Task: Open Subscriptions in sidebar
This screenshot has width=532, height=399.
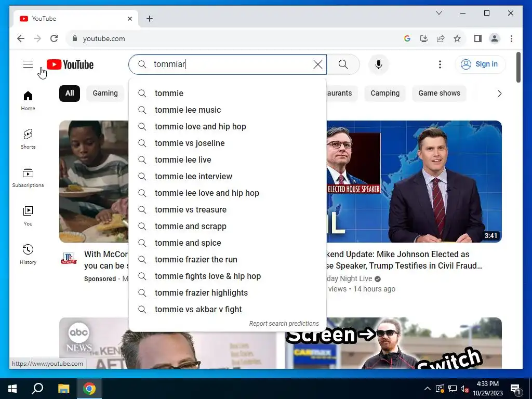Action: point(28,178)
